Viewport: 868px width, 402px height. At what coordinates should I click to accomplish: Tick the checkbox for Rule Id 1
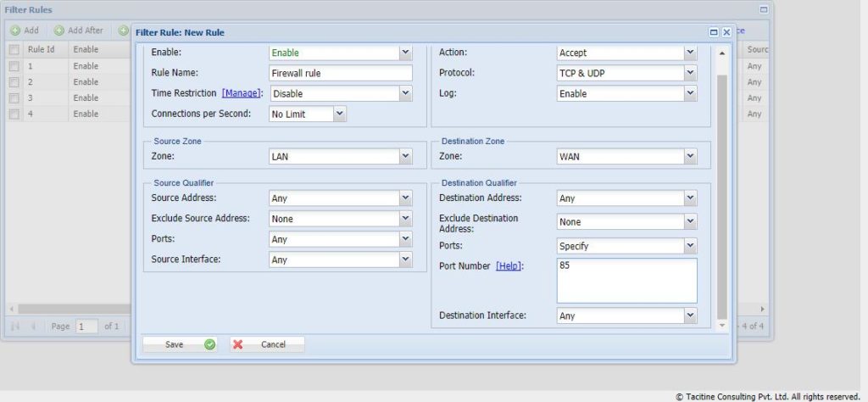click(14, 66)
